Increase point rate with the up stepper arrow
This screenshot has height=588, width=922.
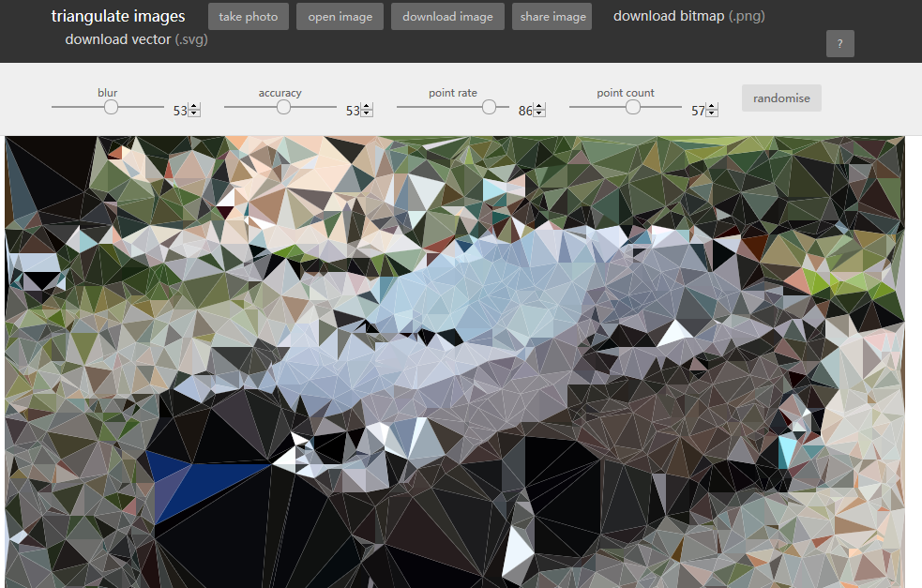pyautogui.click(x=539, y=104)
